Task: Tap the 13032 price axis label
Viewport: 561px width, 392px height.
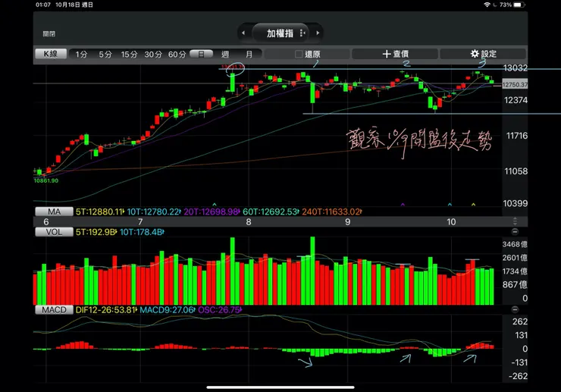Action: [516, 68]
